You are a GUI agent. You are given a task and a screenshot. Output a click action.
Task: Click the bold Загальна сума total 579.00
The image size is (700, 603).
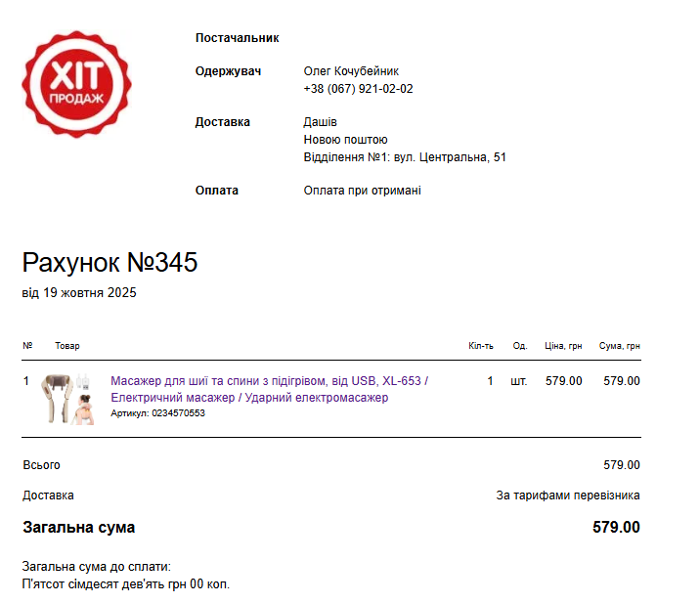[616, 528]
